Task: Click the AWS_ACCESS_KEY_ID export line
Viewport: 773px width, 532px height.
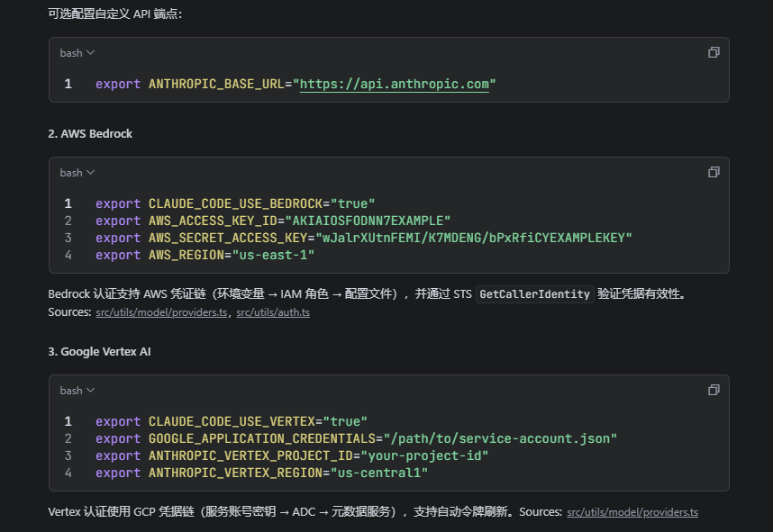Action: (x=273, y=221)
